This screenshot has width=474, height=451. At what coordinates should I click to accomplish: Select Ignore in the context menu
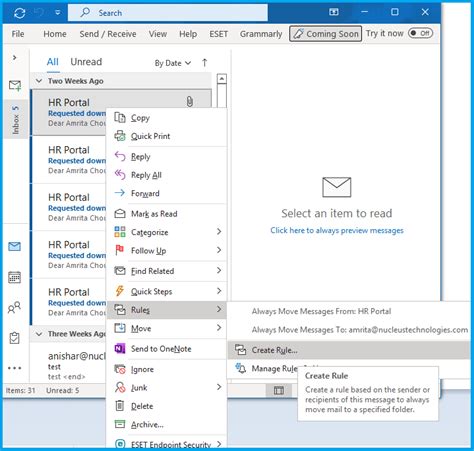coord(166,369)
